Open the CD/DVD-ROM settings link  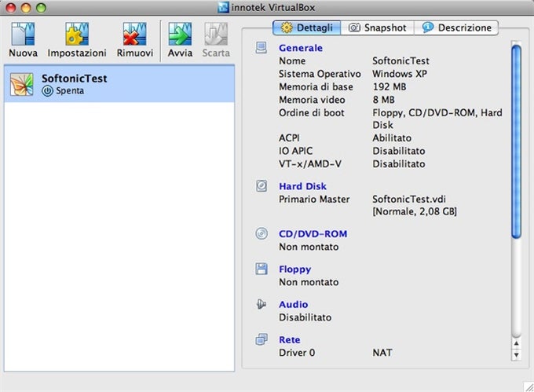313,234
